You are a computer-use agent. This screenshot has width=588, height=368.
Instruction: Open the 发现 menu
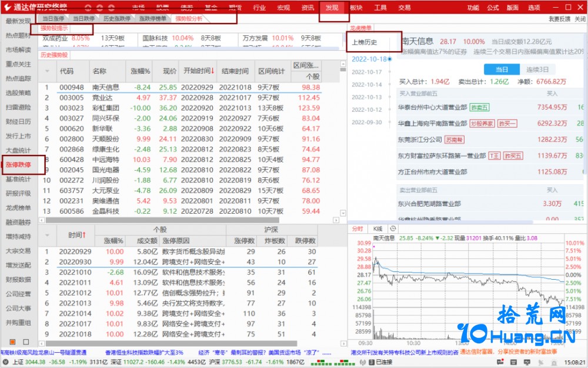(332, 8)
